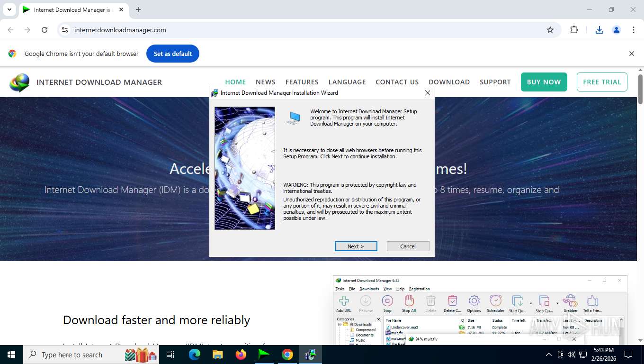Click 'Download faster and more reliably' heading
This screenshot has height=364, width=644.
point(156,320)
